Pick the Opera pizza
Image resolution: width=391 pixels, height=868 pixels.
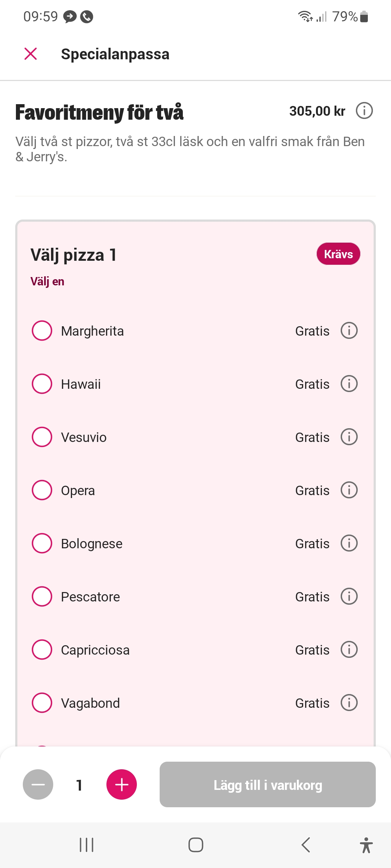42,490
